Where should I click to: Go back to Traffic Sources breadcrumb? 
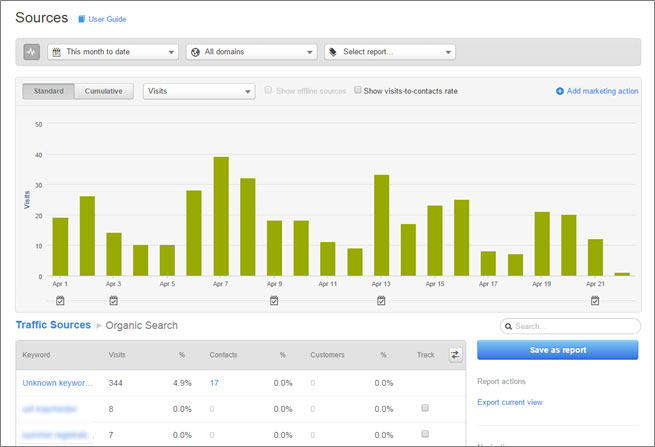pyautogui.click(x=53, y=325)
